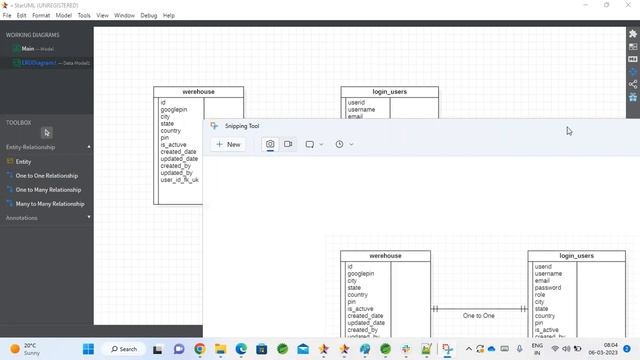
Task: Select the werehouse entity title in StarUML canvas
Action: point(198,92)
